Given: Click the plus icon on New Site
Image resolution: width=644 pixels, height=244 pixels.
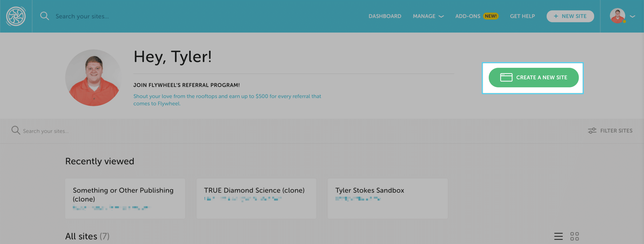Looking at the screenshot, I should [x=556, y=16].
